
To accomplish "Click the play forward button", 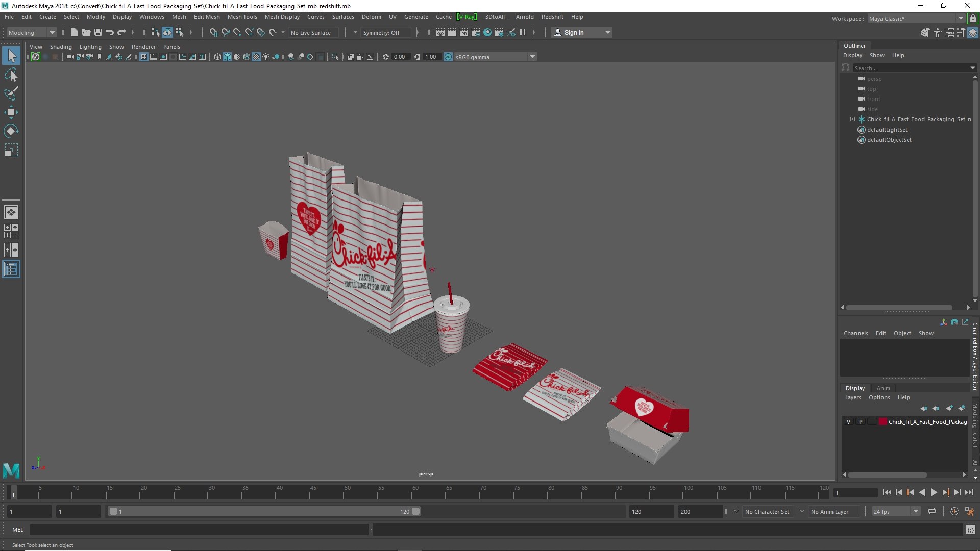I will pos(934,492).
